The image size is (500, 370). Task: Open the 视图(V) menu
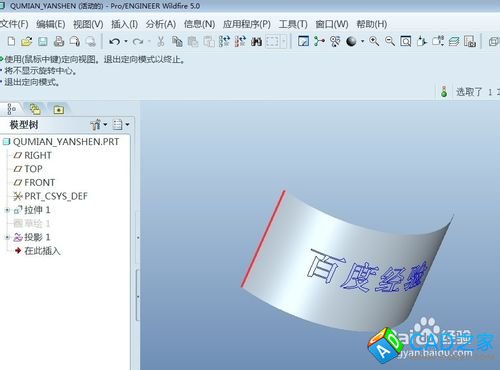coord(88,24)
